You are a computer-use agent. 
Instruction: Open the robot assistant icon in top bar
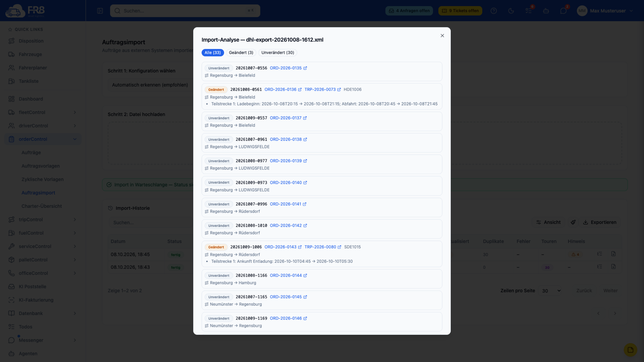546,11
